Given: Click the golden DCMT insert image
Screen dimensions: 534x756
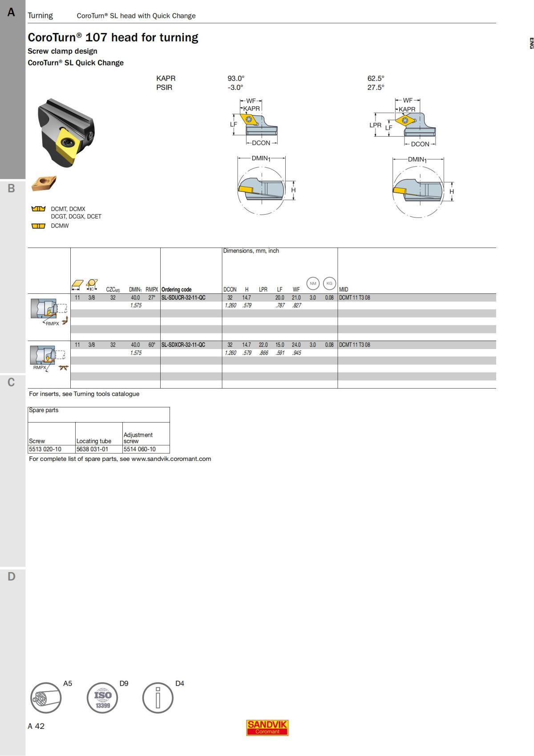Looking at the screenshot, I should pos(44,183).
